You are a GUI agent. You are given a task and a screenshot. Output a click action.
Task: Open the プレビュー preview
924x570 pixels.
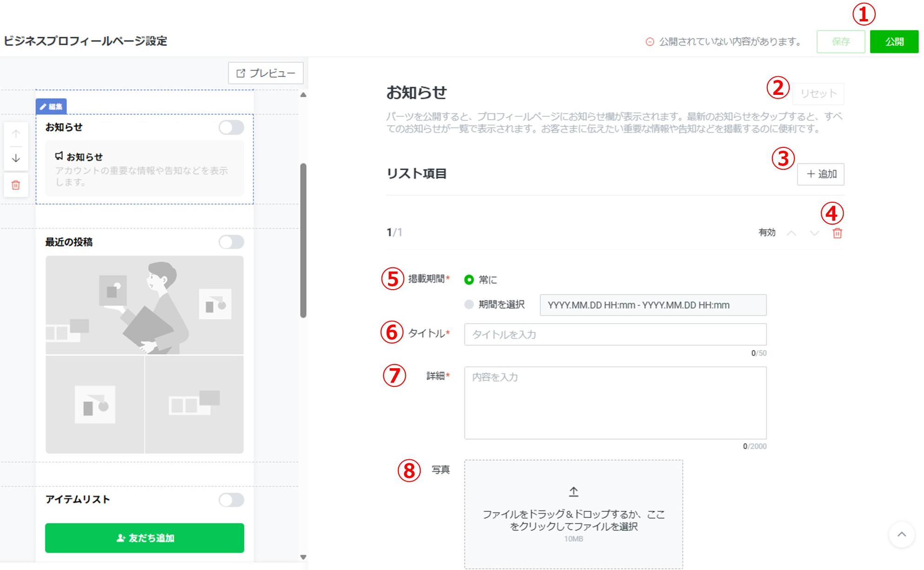click(x=265, y=73)
